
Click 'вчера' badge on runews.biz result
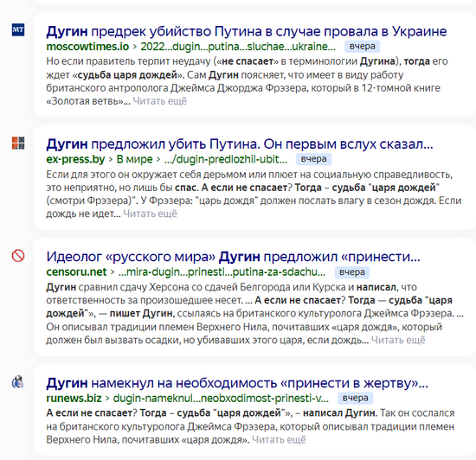click(355, 398)
